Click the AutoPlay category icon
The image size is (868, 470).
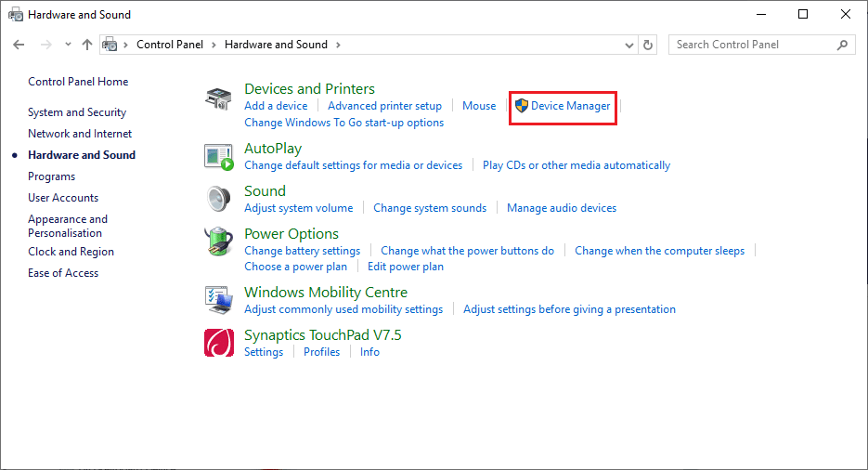[218, 157]
